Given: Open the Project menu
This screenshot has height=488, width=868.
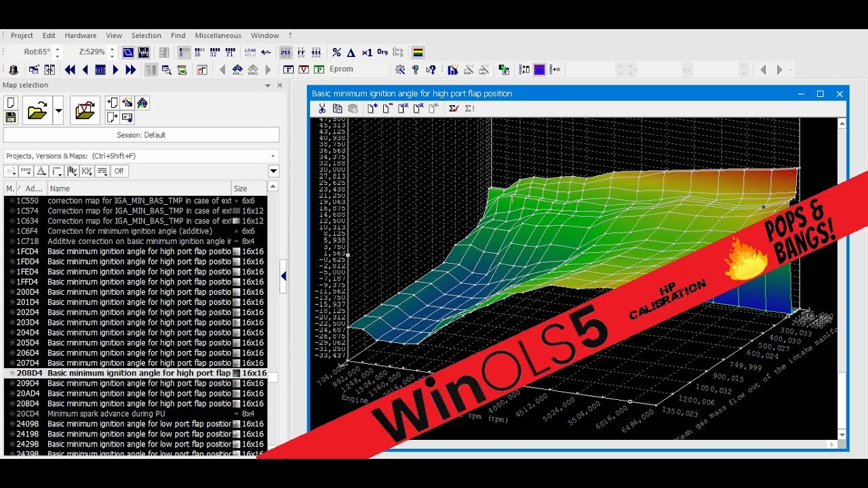Looking at the screenshot, I should 22,35.
